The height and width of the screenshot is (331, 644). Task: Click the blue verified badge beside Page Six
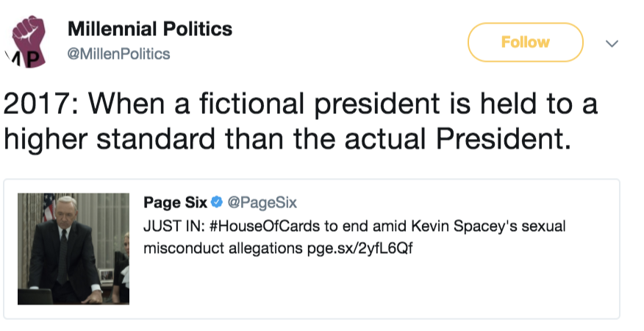tap(218, 203)
